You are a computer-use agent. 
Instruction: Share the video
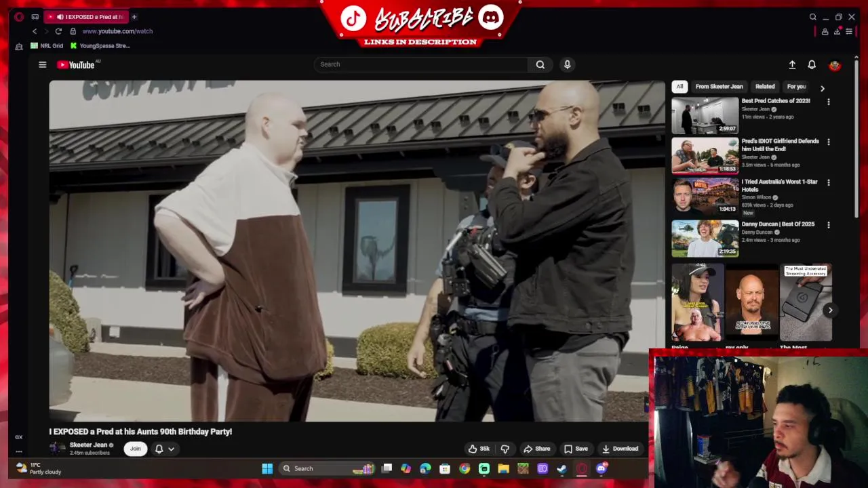(536, 449)
